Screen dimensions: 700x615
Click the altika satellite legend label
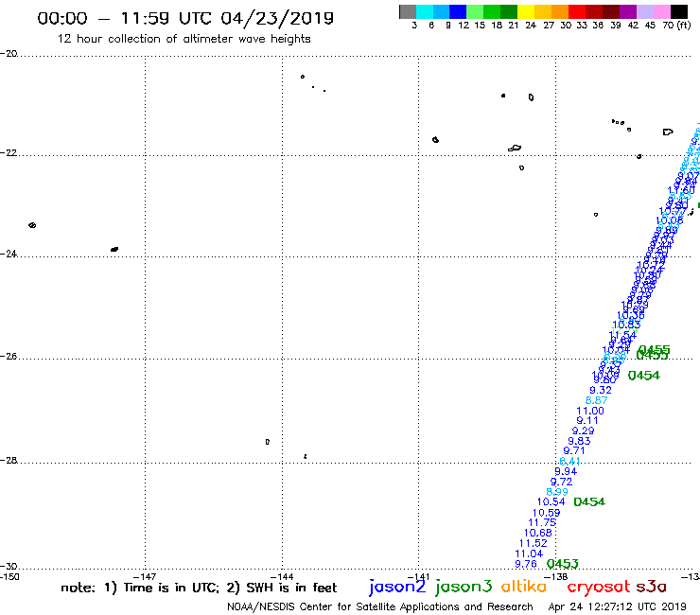[x=524, y=587]
